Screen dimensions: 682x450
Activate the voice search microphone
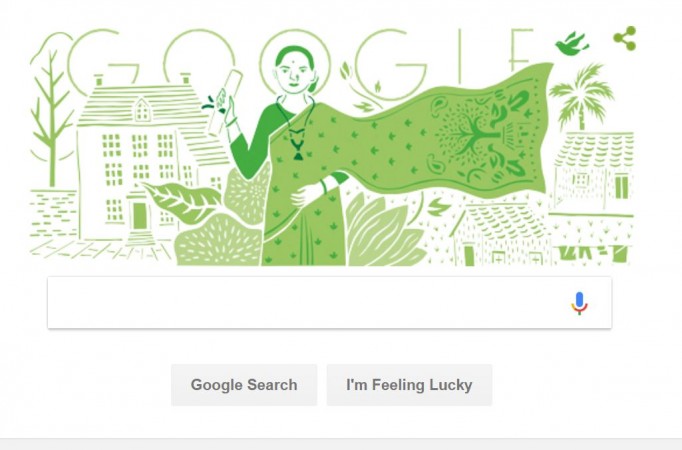(579, 303)
